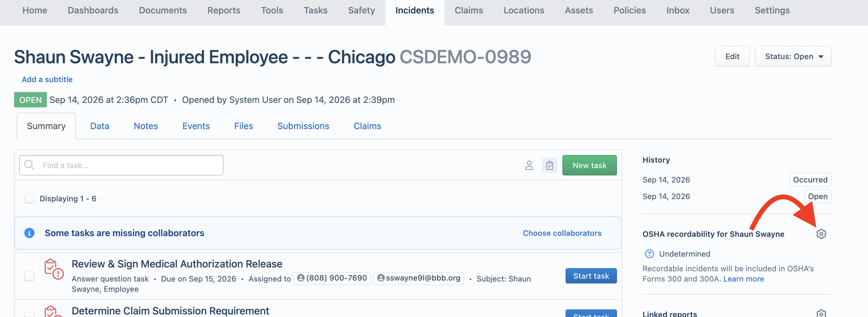Click the Undetermined question mark icon
Image resolution: width=868 pixels, height=317 pixels.
coord(649,254)
